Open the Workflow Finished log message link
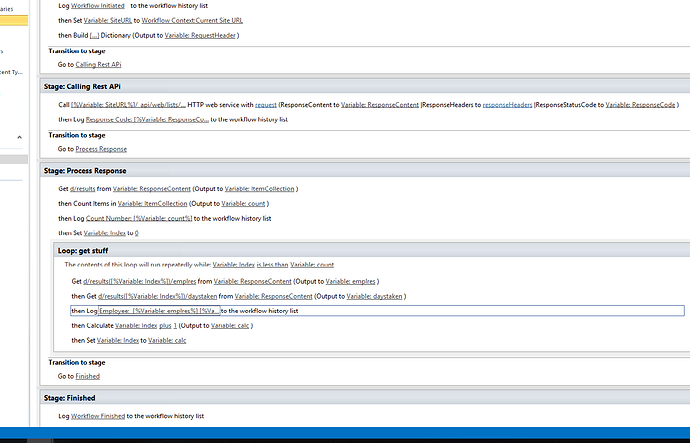This screenshot has height=443, width=690. (x=98, y=416)
